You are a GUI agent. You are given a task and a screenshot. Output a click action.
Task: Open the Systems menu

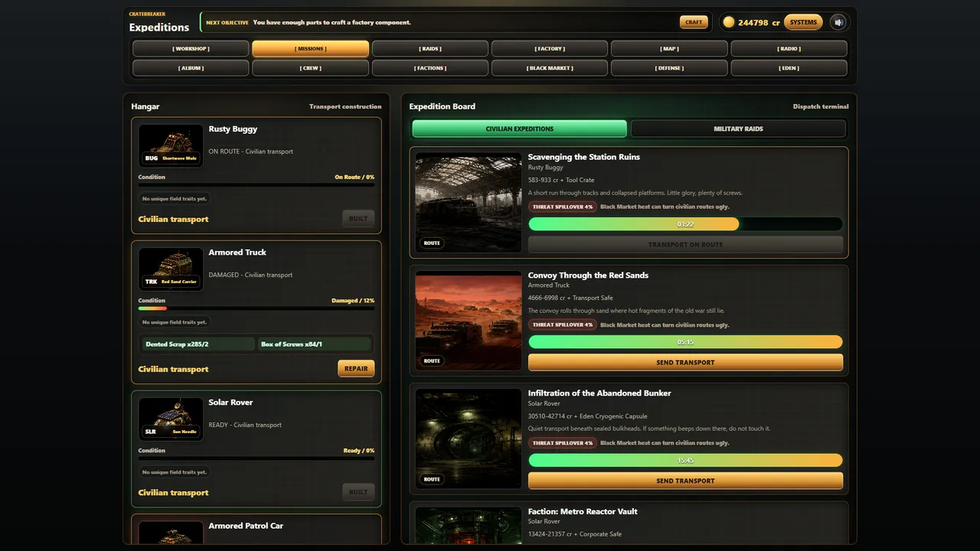coord(803,22)
